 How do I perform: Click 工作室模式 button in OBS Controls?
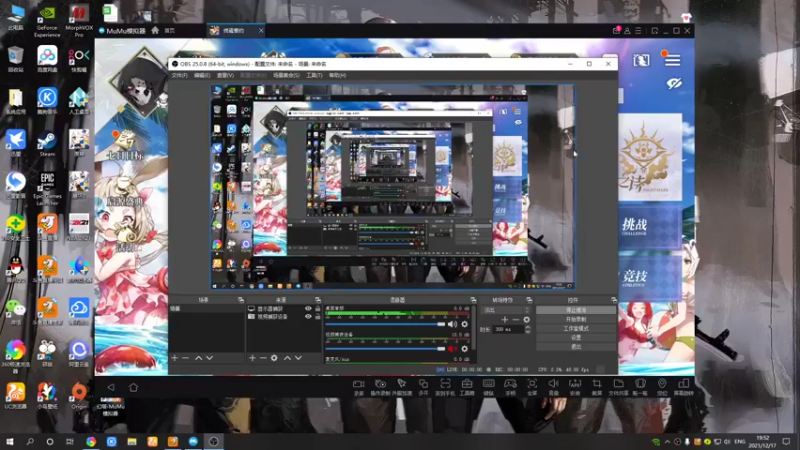[x=576, y=329]
